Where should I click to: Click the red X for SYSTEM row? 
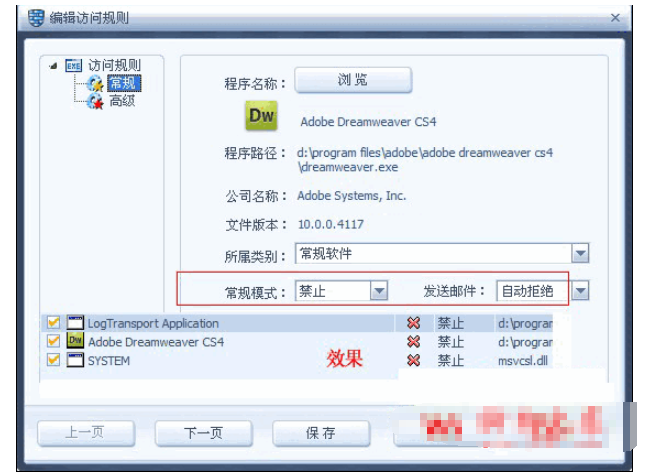(x=414, y=360)
